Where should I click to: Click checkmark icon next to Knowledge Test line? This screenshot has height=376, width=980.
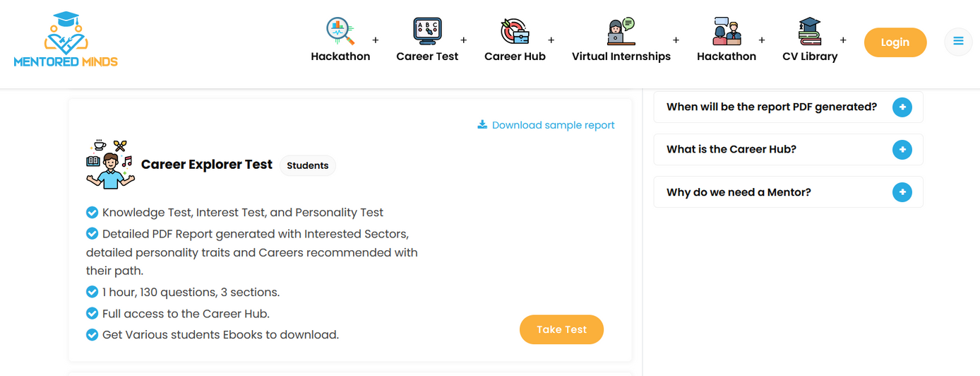click(92, 212)
